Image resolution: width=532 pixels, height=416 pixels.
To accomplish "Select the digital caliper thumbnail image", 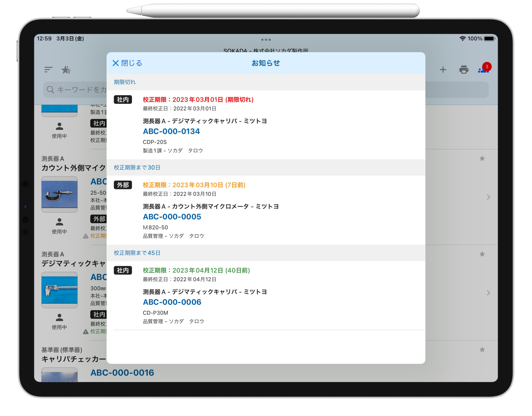I will (x=59, y=290).
